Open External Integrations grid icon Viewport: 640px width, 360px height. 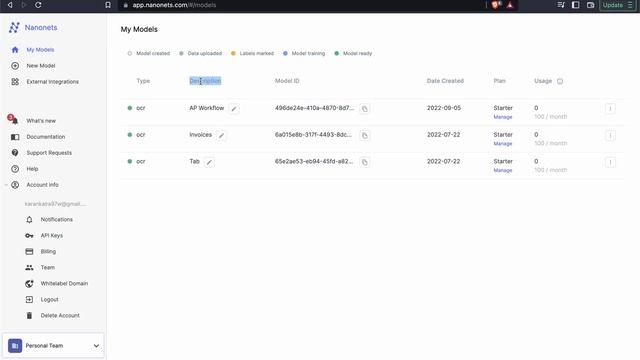click(x=15, y=82)
